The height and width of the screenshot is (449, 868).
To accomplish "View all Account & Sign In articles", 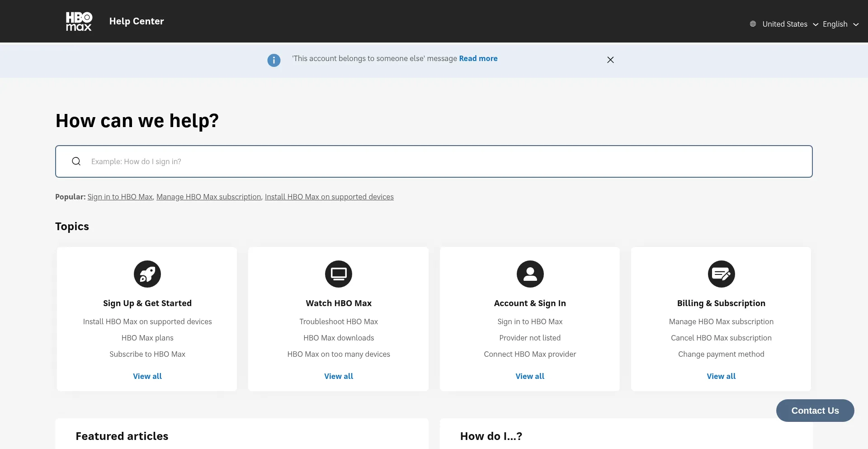I will pos(530,376).
